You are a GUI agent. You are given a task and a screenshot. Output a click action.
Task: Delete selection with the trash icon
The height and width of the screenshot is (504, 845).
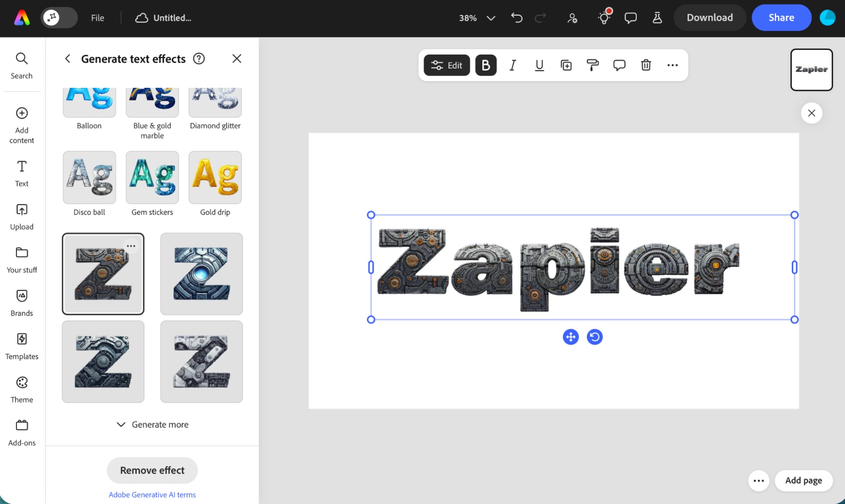coord(645,65)
